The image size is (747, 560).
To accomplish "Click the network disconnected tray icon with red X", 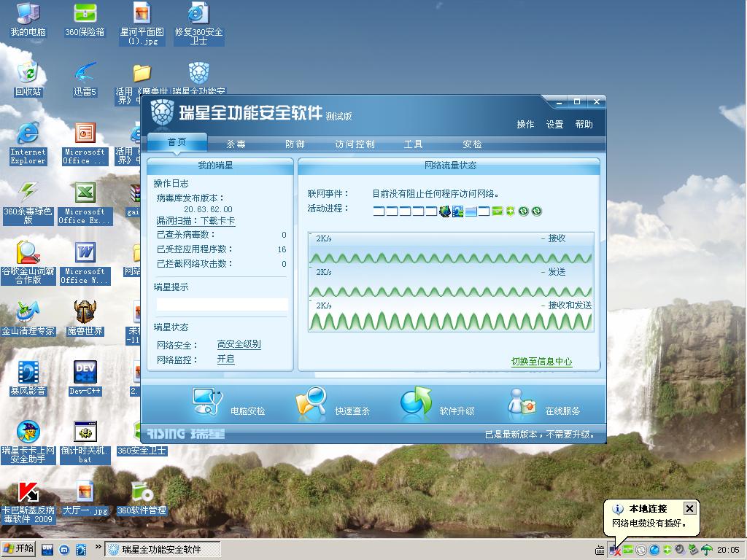I will [x=614, y=550].
